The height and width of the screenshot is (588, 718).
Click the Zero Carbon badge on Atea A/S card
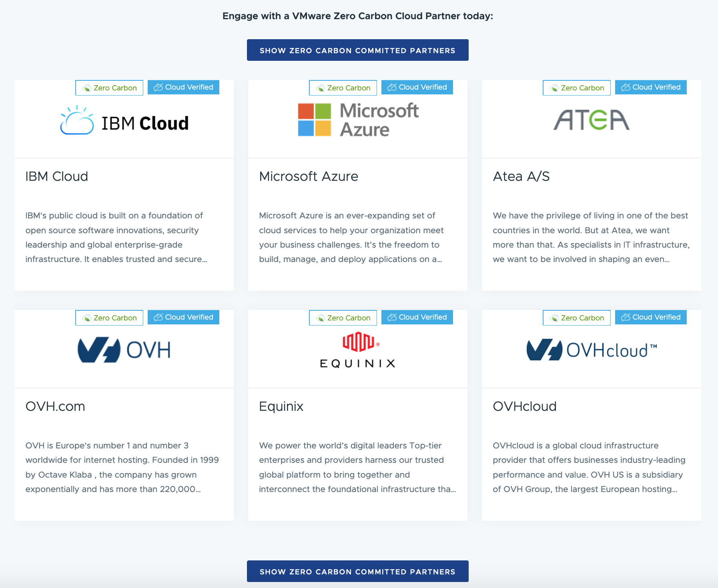tap(577, 88)
